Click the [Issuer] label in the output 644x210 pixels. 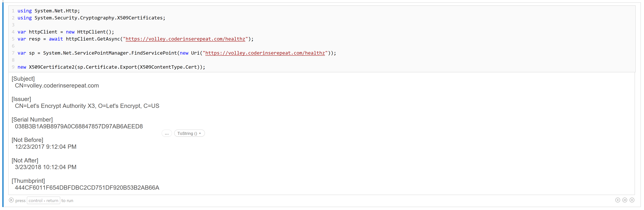[21, 99]
